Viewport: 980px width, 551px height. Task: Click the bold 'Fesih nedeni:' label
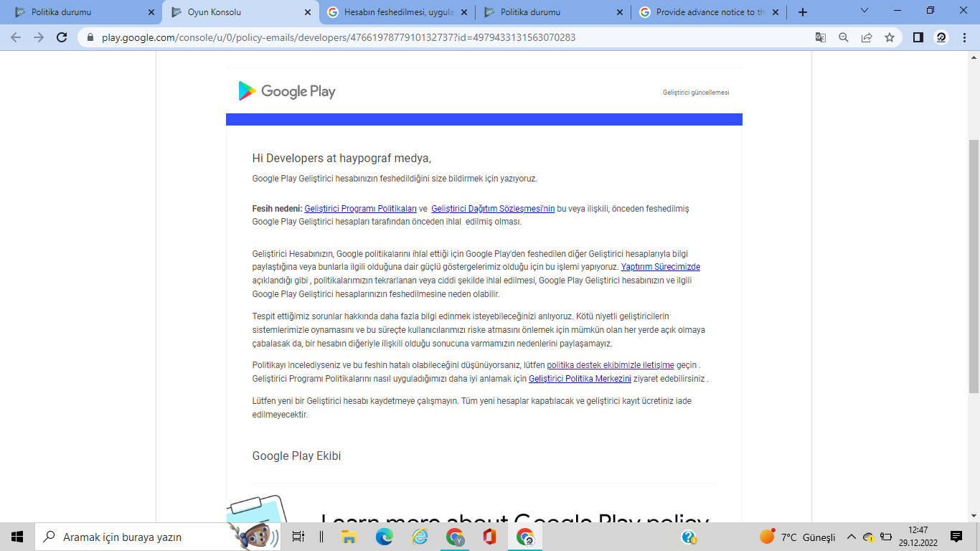277,209
